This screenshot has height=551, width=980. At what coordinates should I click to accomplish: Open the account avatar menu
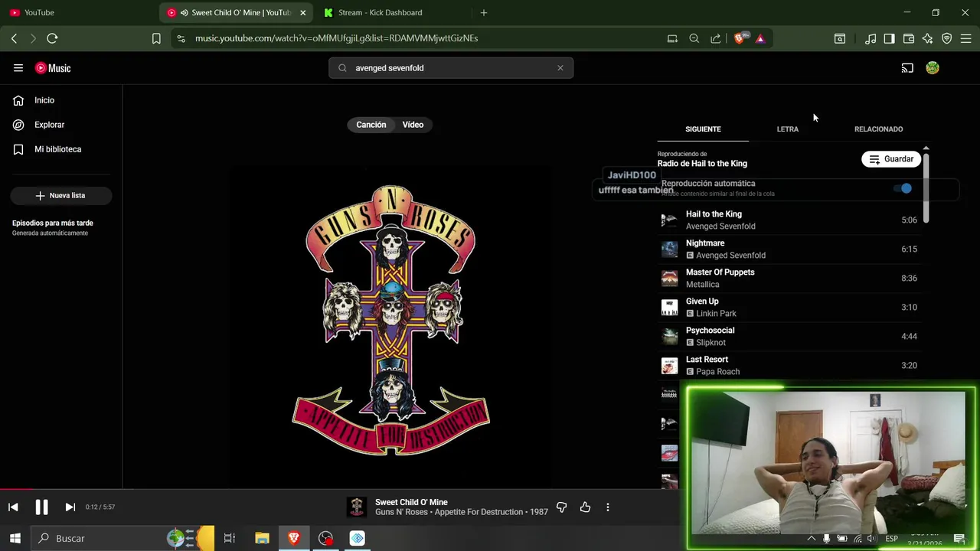coord(933,68)
